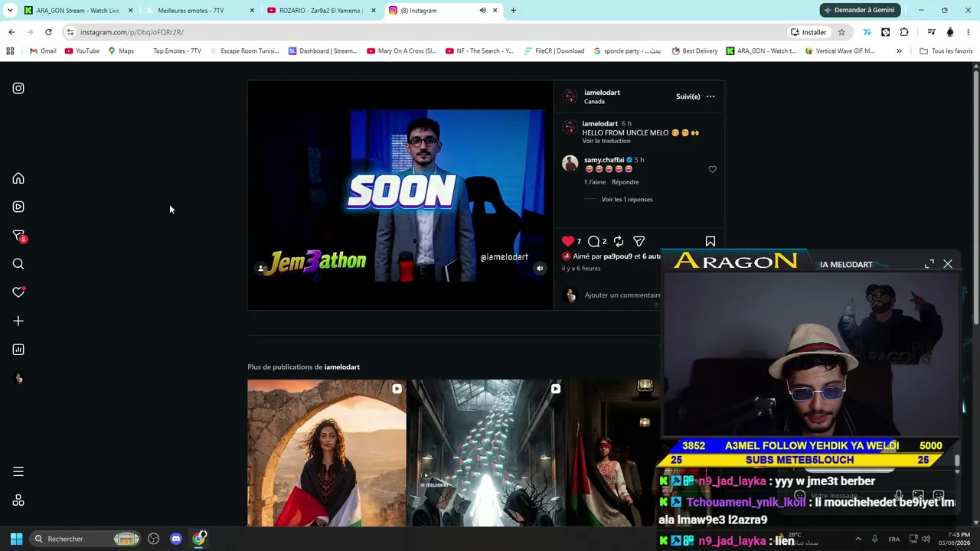Click Demander à Gemini button

pos(858,11)
